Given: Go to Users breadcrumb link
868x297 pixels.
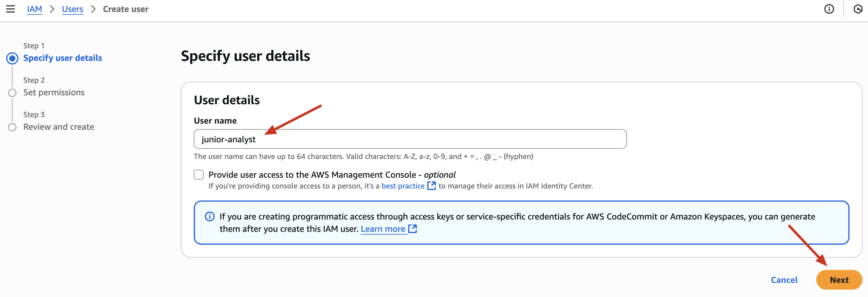Looking at the screenshot, I should click(73, 9).
